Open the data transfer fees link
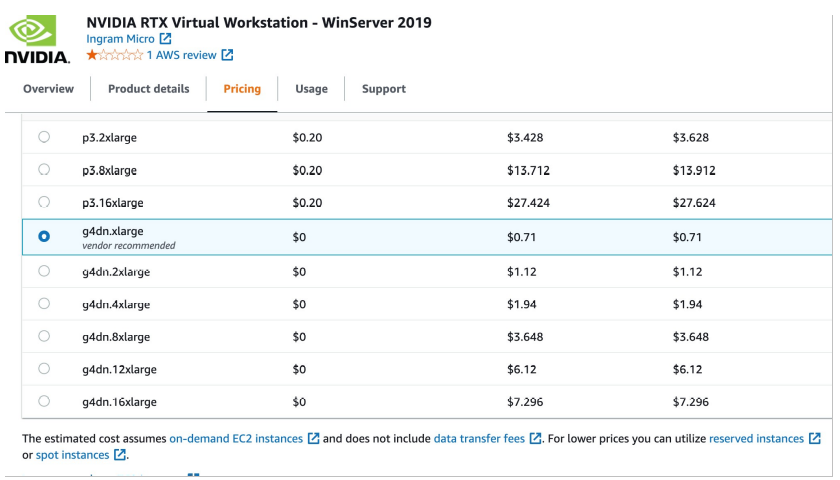Screen dimensions: 840x480 pyautogui.click(x=479, y=439)
